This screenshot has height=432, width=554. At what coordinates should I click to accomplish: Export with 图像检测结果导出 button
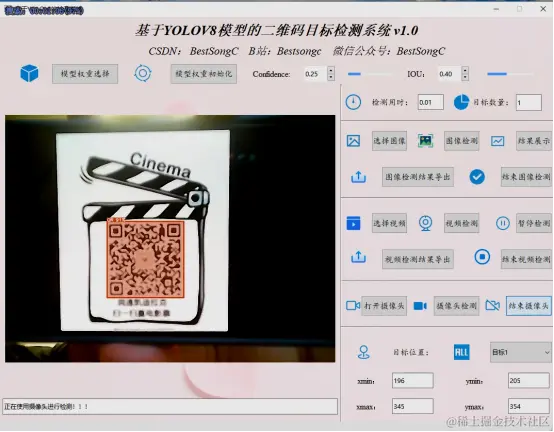click(418, 177)
